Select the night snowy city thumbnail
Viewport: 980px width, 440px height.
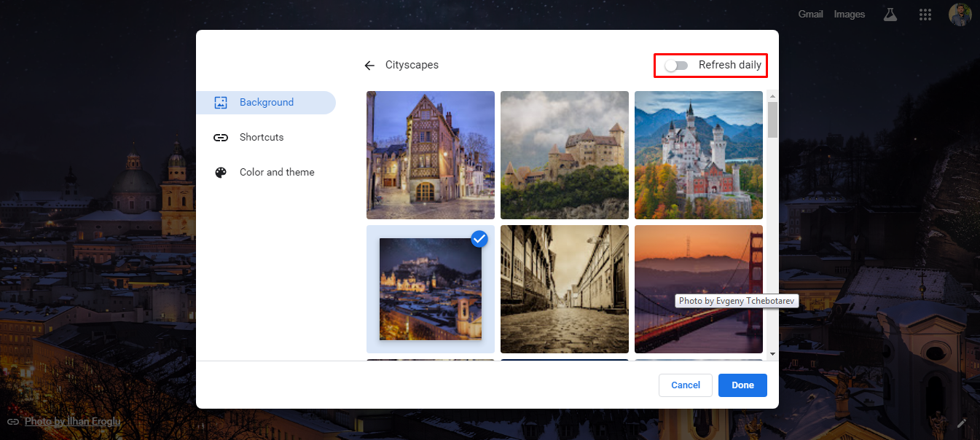(x=431, y=289)
